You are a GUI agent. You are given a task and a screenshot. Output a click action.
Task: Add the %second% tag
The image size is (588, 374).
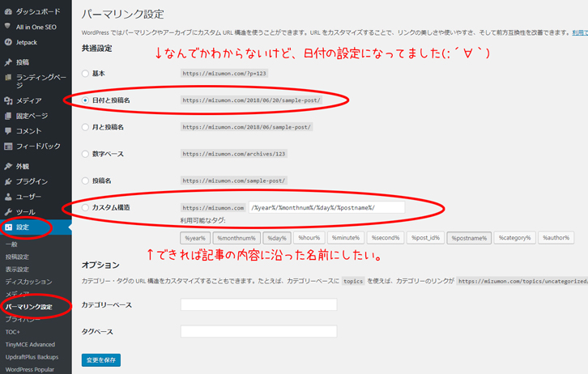(x=386, y=237)
